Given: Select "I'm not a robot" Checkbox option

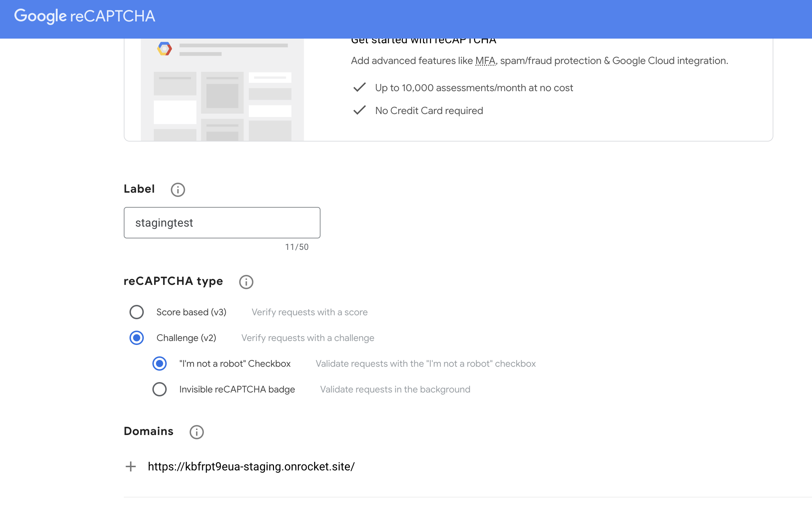Looking at the screenshot, I should click(x=160, y=364).
